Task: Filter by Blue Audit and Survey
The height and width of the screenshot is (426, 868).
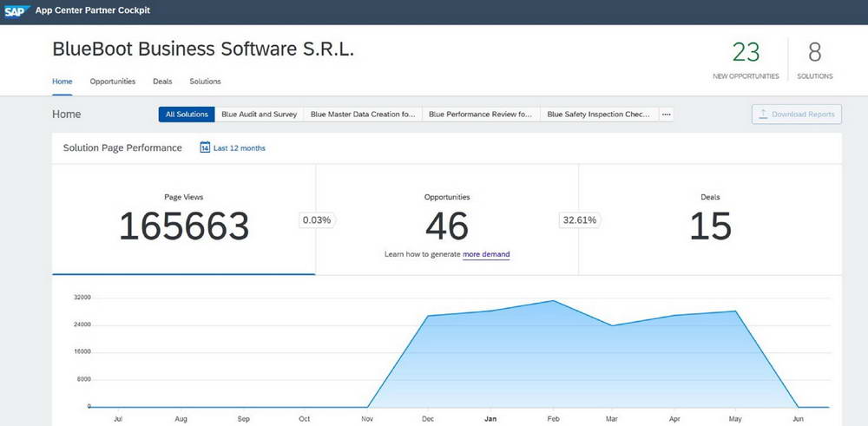Action: pyautogui.click(x=259, y=115)
